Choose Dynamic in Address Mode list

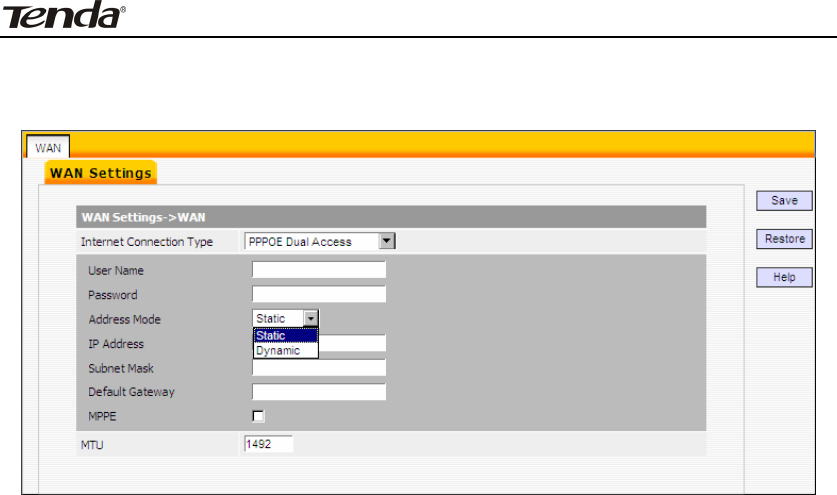tap(286, 350)
